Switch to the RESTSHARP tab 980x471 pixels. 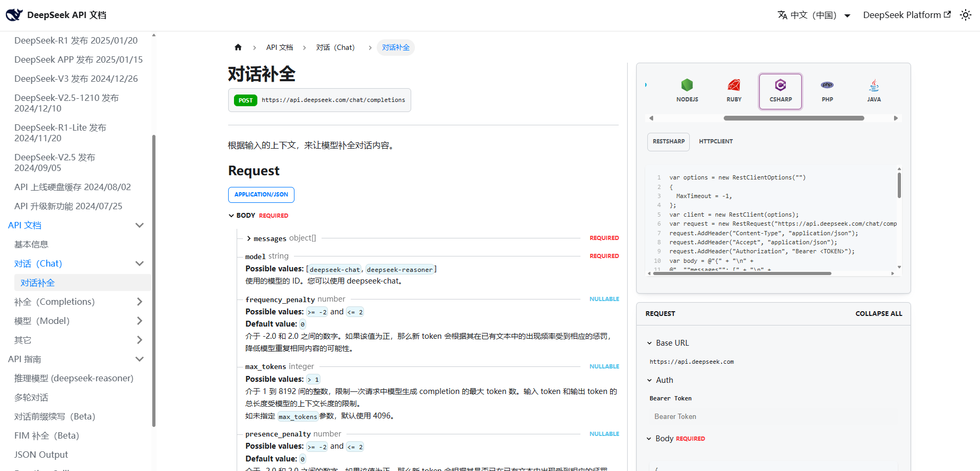coord(669,141)
